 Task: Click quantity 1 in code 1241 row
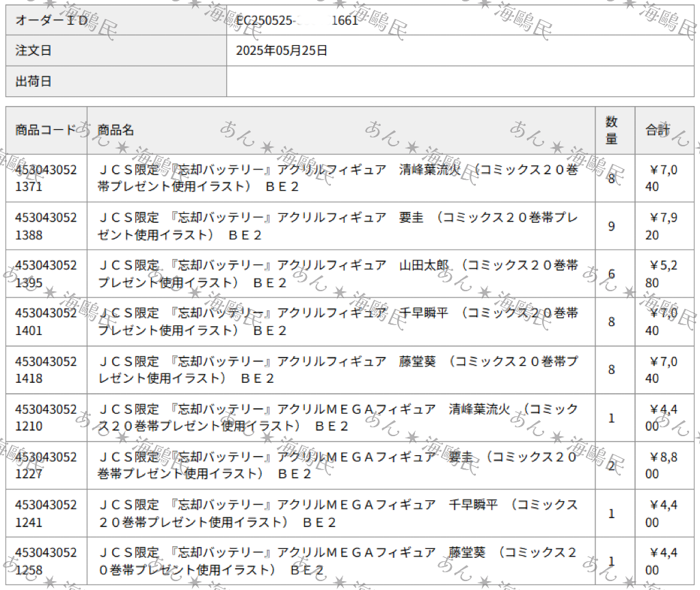pos(612,513)
